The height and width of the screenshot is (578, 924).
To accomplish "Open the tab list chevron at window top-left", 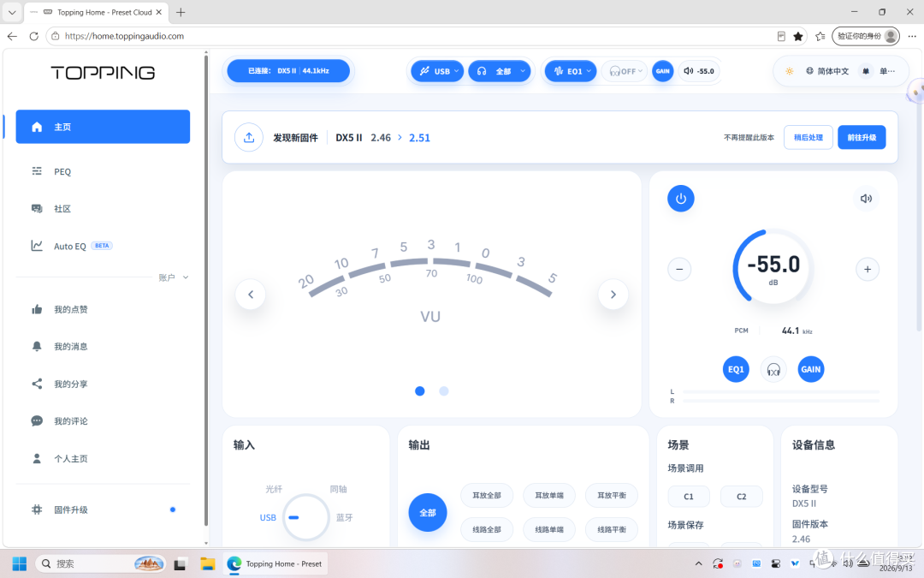I will point(12,12).
